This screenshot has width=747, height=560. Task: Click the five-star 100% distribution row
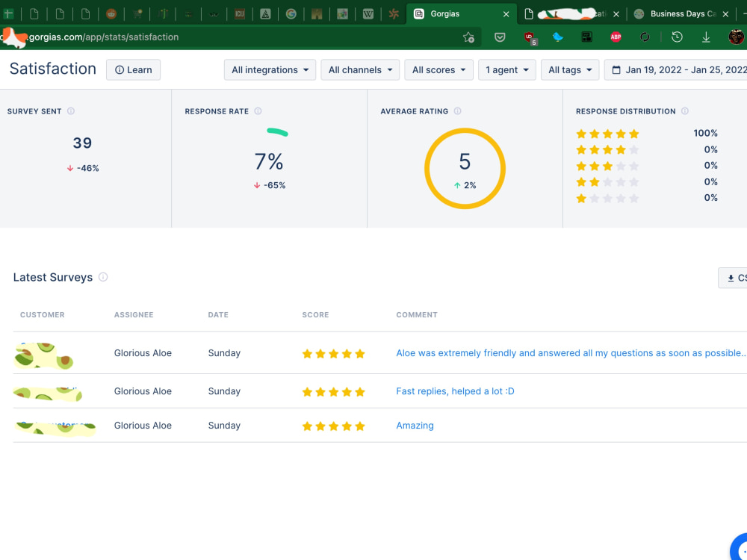point(647,134)
